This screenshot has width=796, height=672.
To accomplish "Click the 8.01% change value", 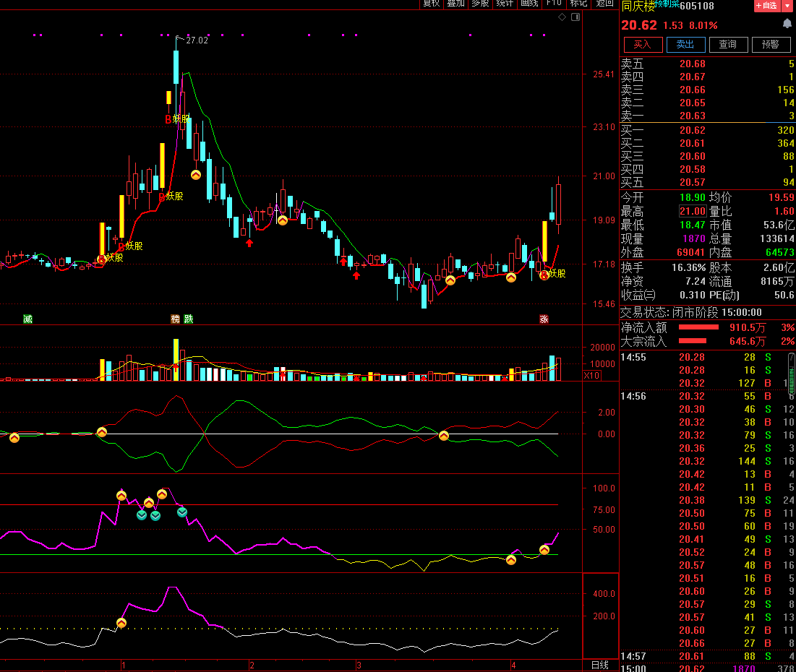I will (703, 25).
